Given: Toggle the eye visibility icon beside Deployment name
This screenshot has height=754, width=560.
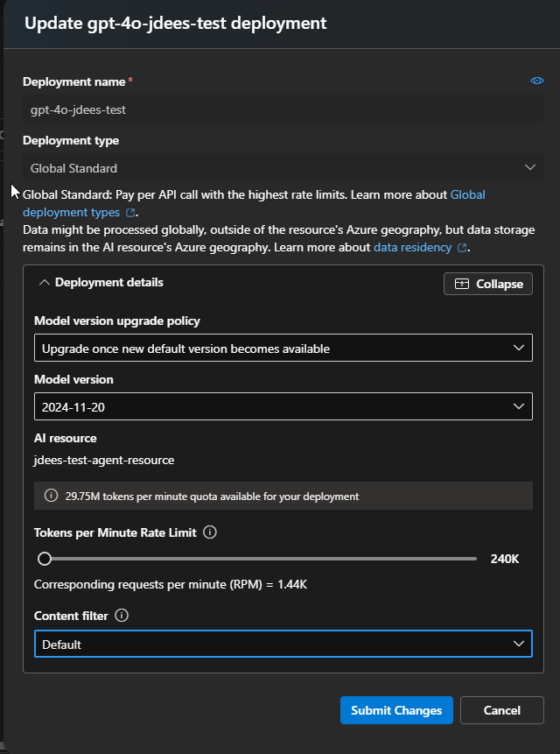Looking at the screenshot, I should coord(536,81).
